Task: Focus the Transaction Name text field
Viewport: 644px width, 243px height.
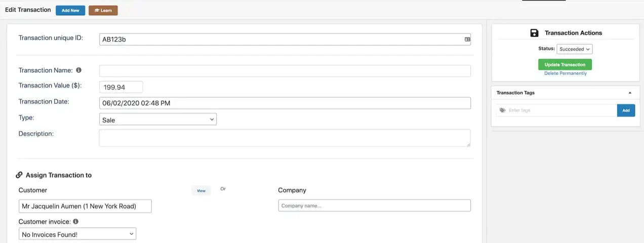Action: point(285,71)
